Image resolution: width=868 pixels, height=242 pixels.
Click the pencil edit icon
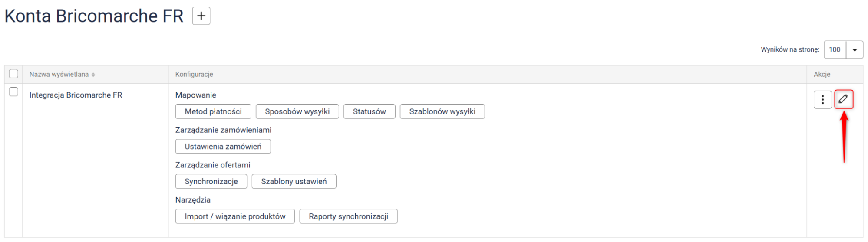tap(843, 99)
